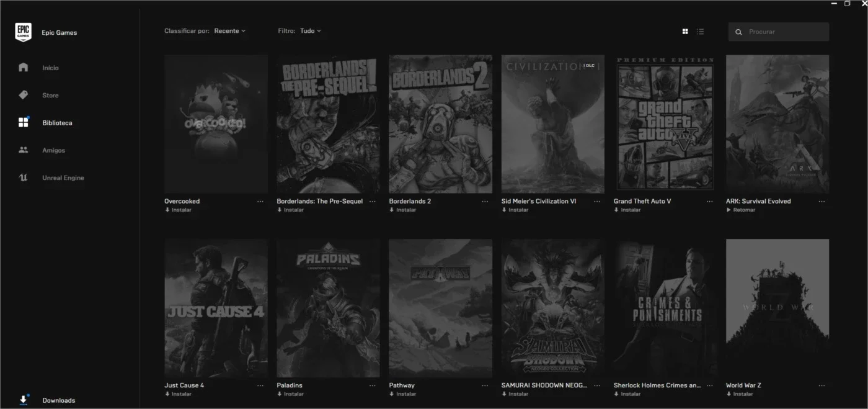Expand the Classificar por Recente dropdown
This screenshot has height=409, width=868.
(230, 30)
